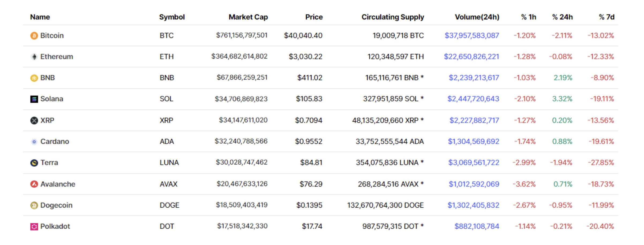This screenshot has height=245, width=644.
Task: Click the Avalanche red logo icon
Action: 34,184
